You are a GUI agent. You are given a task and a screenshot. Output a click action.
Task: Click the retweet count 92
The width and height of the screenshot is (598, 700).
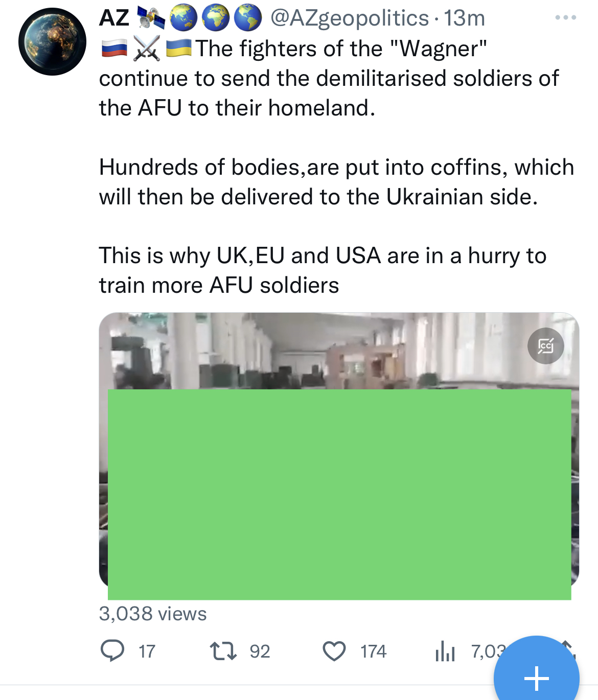(260, 651)
